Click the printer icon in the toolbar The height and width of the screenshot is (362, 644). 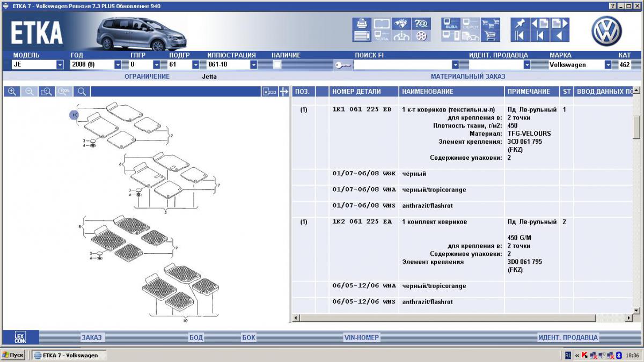pos(362,24)
